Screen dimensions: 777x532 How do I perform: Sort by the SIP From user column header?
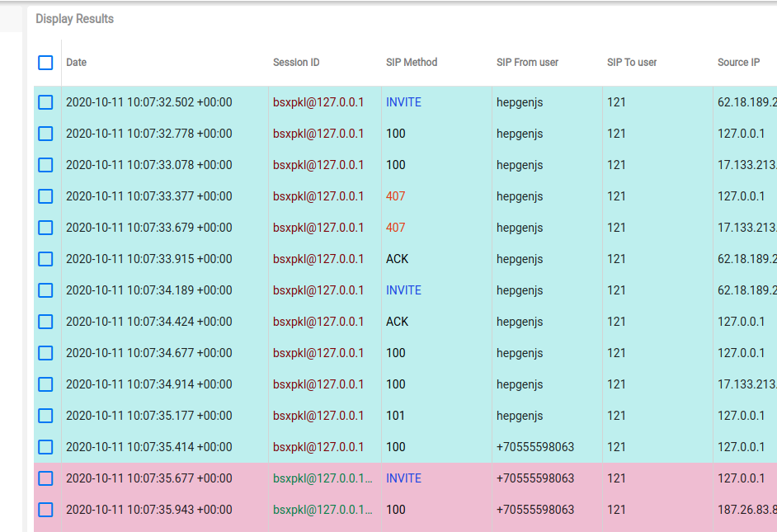tap(525, 63)
